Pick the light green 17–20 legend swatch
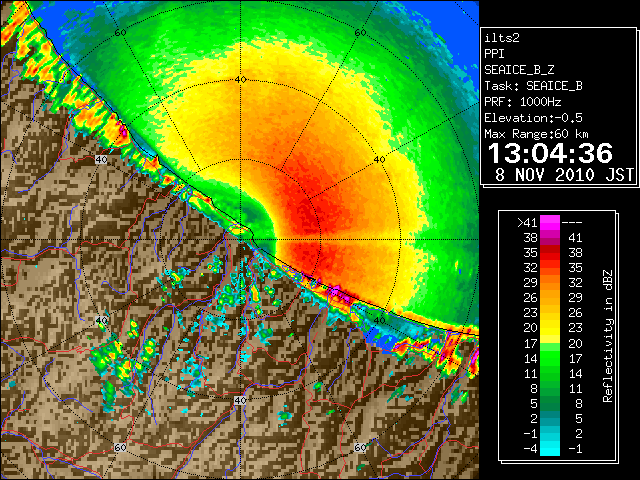The width and height of the screenshot is (640, 480). click(x=550, y=343)
